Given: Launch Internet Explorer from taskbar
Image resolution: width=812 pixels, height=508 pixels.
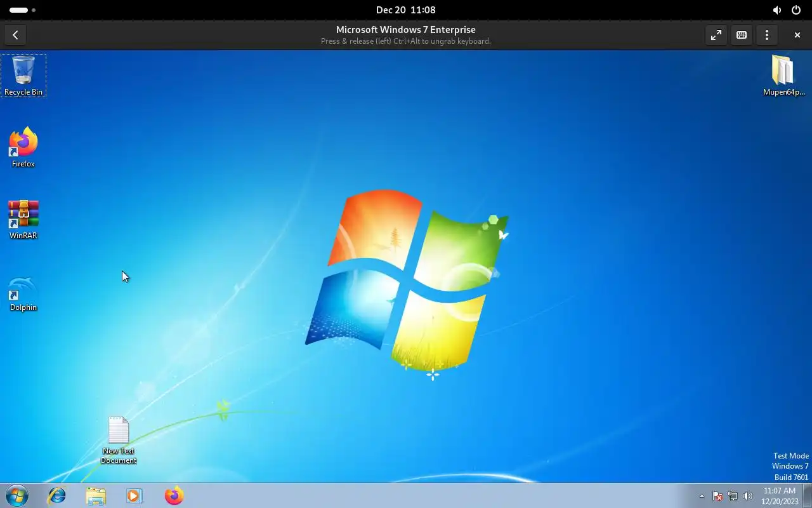Looking at the screenshot, I should [x=57, y=495].
